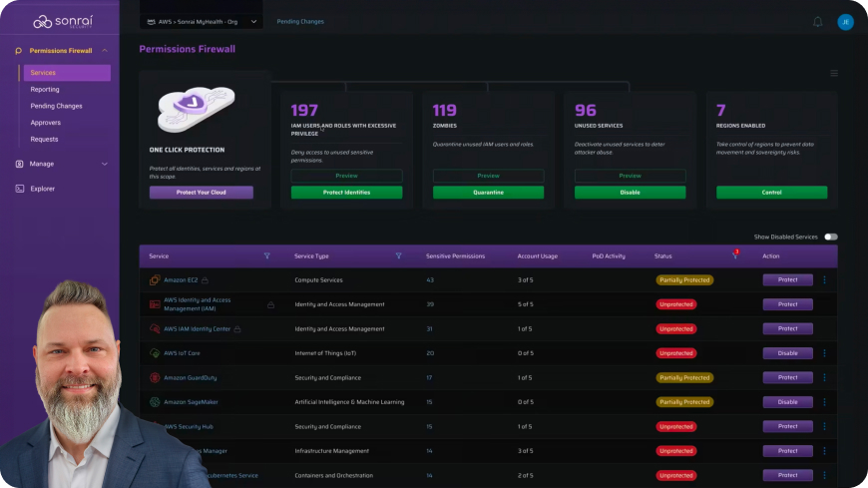The image size is (868, 488).
Task: Click the Manage sidebar icon
Action: pos(19,164)
